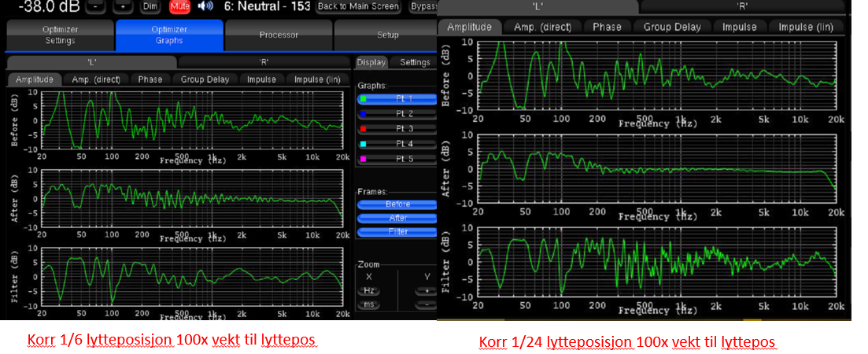
Task: Click the volume plus button
Action: 122,6
